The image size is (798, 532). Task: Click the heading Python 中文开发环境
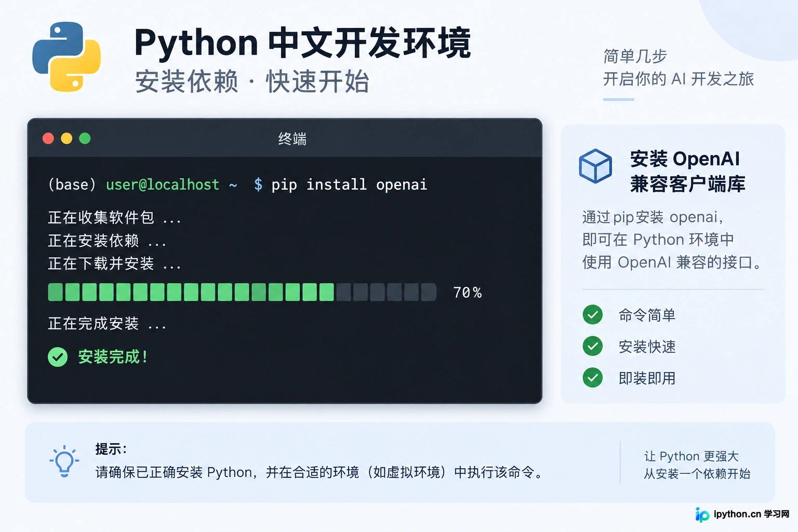click(302, 43)
